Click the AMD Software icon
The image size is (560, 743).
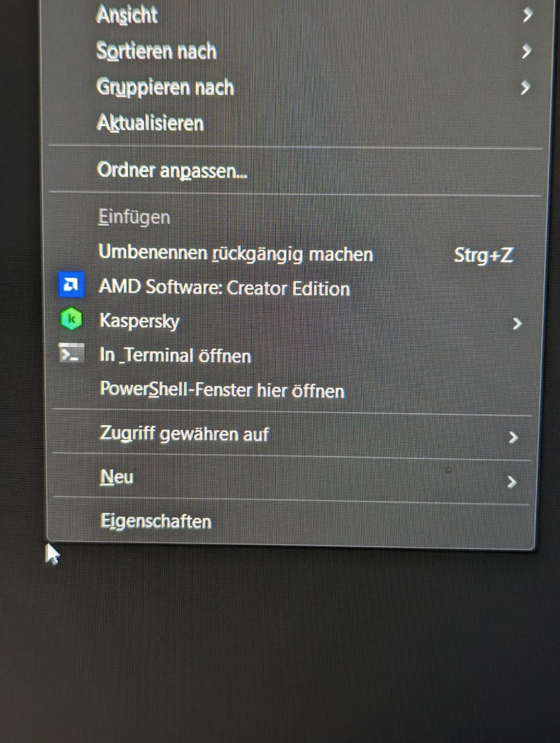coord(71,284)
